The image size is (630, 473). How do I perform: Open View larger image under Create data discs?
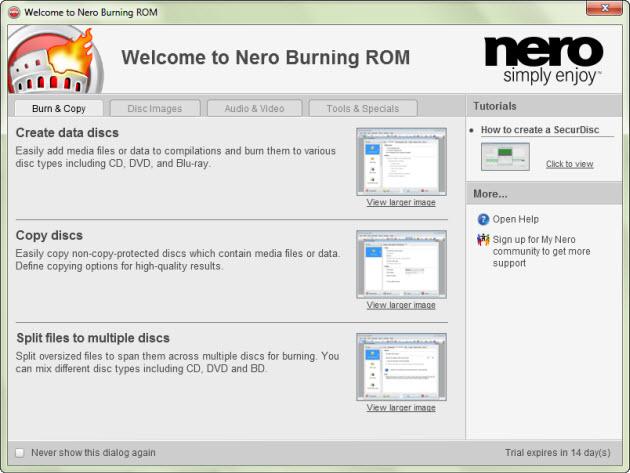[x=401, y=202]
